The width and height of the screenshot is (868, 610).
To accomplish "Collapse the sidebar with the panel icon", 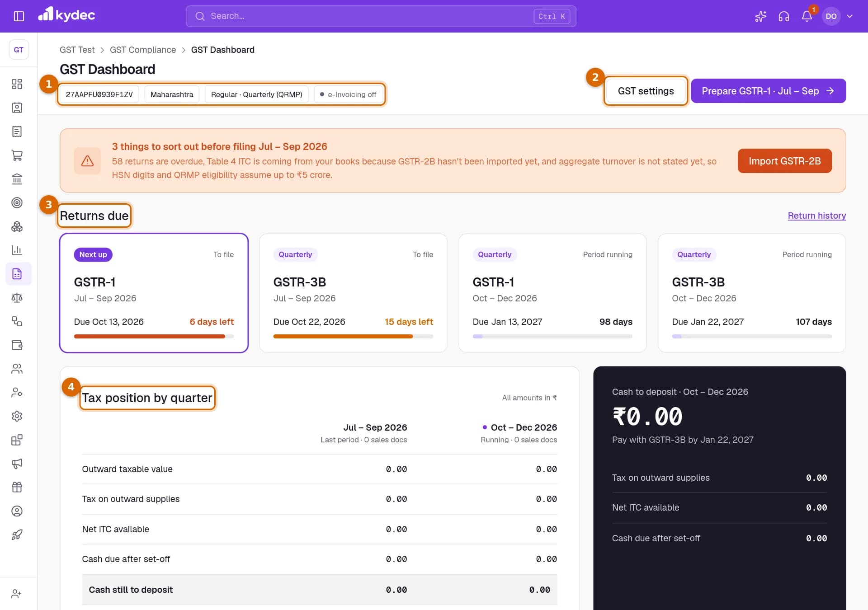I will [19, 16].
